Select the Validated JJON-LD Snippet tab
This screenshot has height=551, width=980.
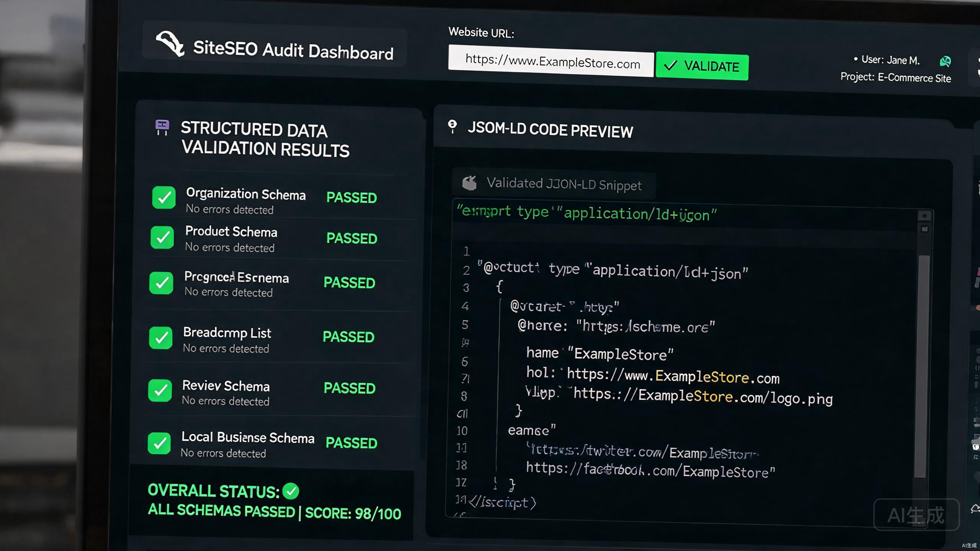pos(554,184)
